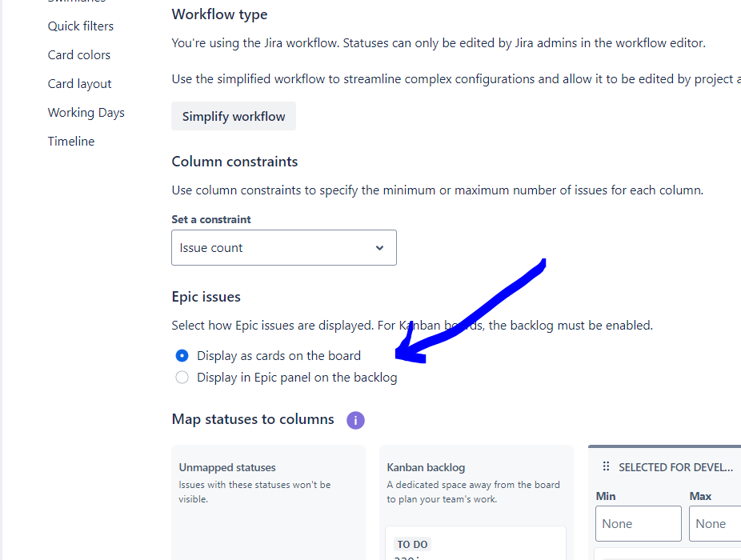Click the chevron arrow in Issue count dropdown
This screenshot has height=560, width=741.
[379, 248]
